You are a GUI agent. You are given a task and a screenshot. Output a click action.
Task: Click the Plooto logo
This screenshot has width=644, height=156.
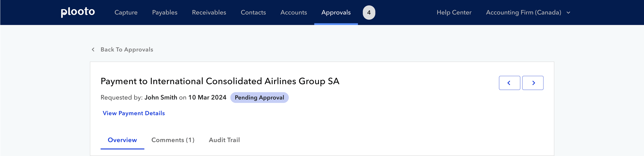tap(78, 12)
